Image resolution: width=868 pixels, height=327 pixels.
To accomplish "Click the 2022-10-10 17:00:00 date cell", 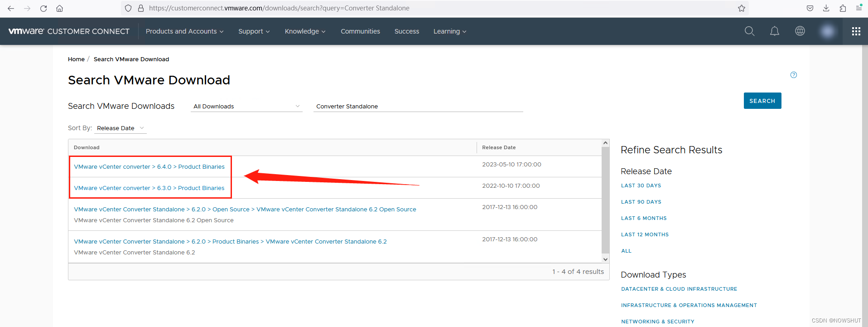I will coord(511,186).
